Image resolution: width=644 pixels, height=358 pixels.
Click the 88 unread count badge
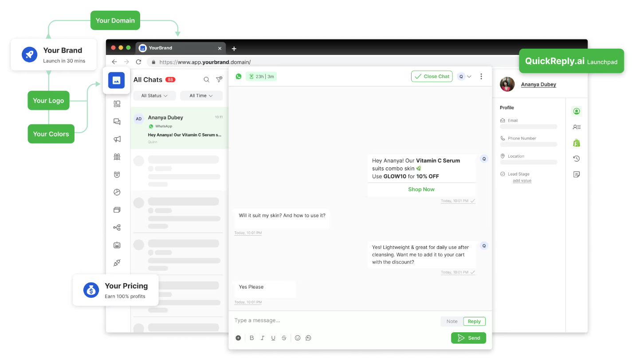170,80
